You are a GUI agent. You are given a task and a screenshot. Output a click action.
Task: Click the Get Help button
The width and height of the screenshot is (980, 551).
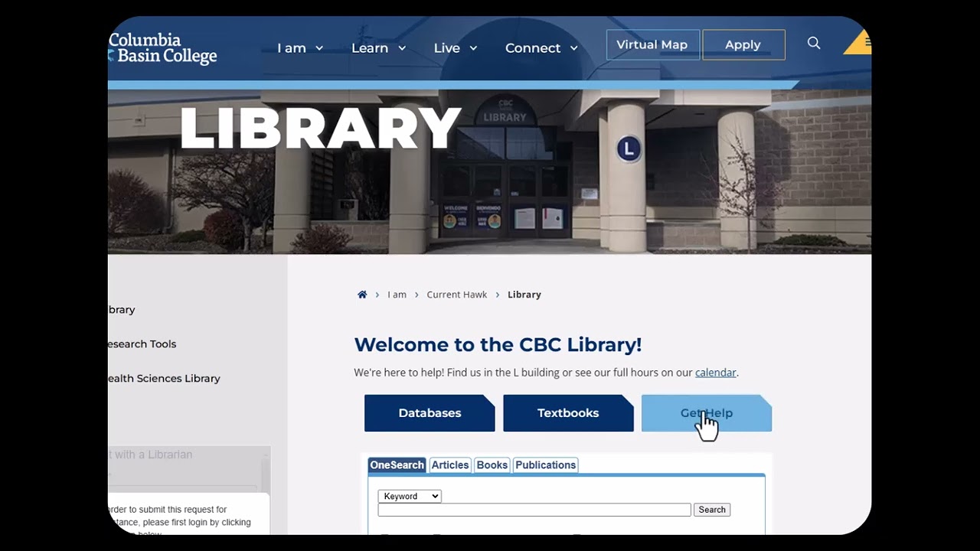pos(707,413)
